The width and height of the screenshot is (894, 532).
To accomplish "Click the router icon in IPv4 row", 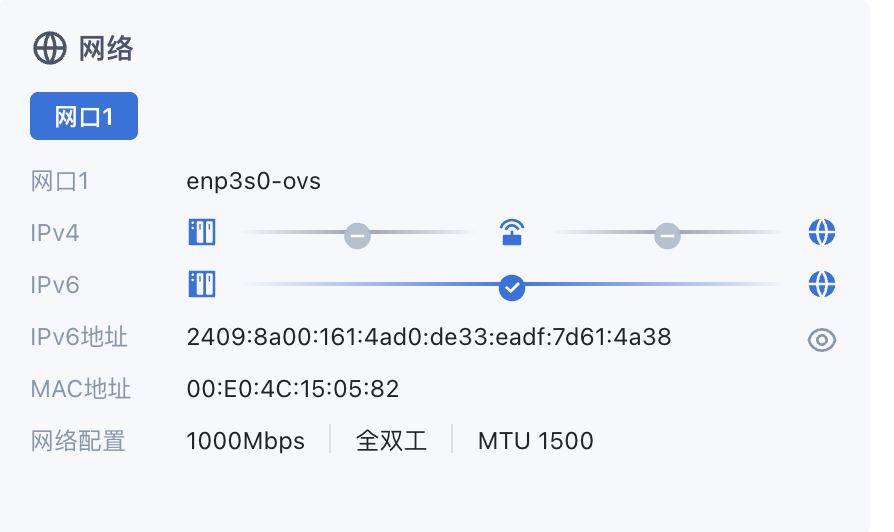I will [x=512, y=233].
